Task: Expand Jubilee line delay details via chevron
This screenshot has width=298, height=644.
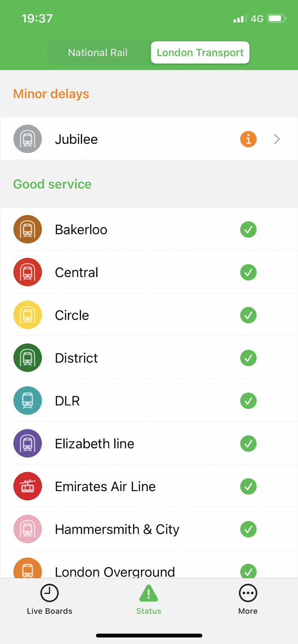Action: click(x=276, y=139)
